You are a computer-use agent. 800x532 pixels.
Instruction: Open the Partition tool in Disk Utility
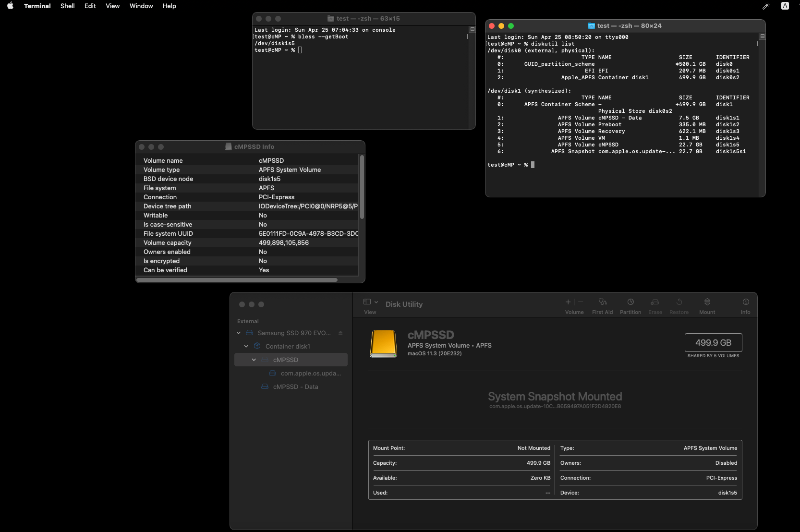pos(630,302)
